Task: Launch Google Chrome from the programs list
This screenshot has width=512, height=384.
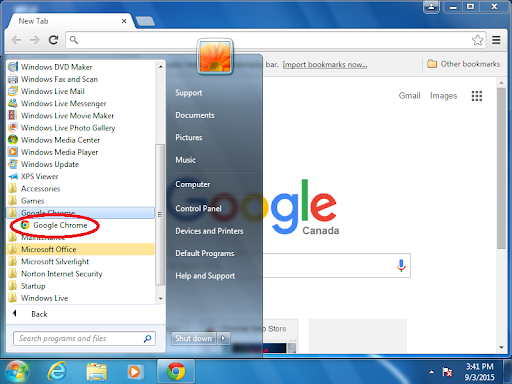Action: 54,225
